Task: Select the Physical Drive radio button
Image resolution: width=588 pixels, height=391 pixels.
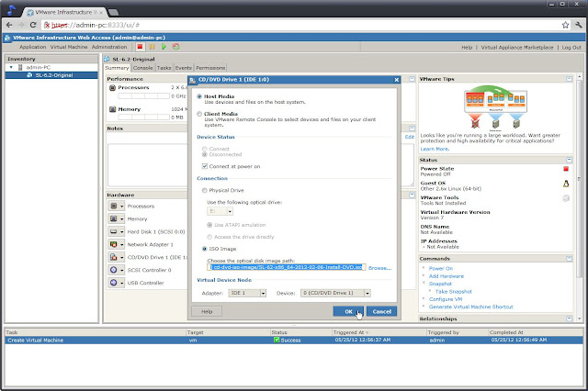Action: point(205,190)
